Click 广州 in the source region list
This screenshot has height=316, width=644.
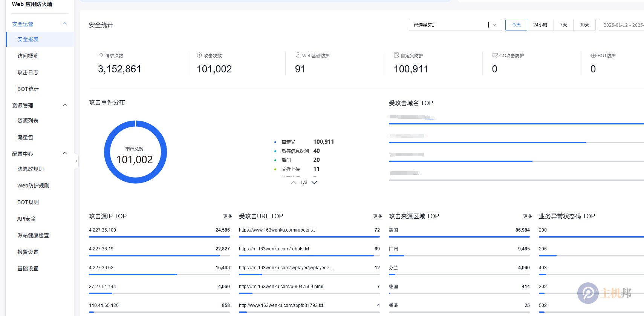393,249
